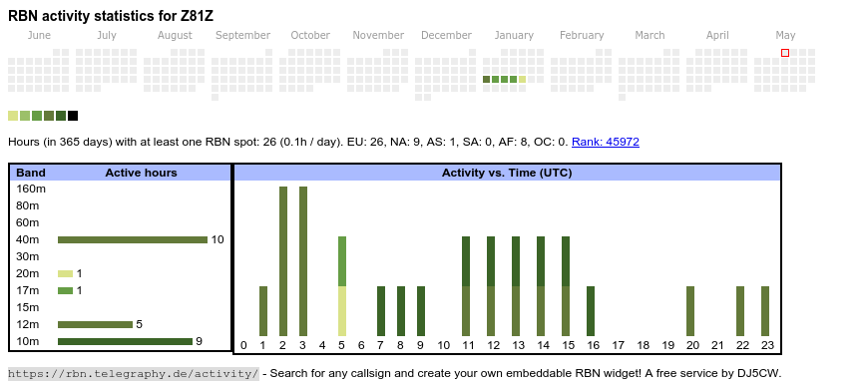Viewport: 868px width, 389px height.
Task: Click the light yellow January day square
Action: (x=523, y=79)
